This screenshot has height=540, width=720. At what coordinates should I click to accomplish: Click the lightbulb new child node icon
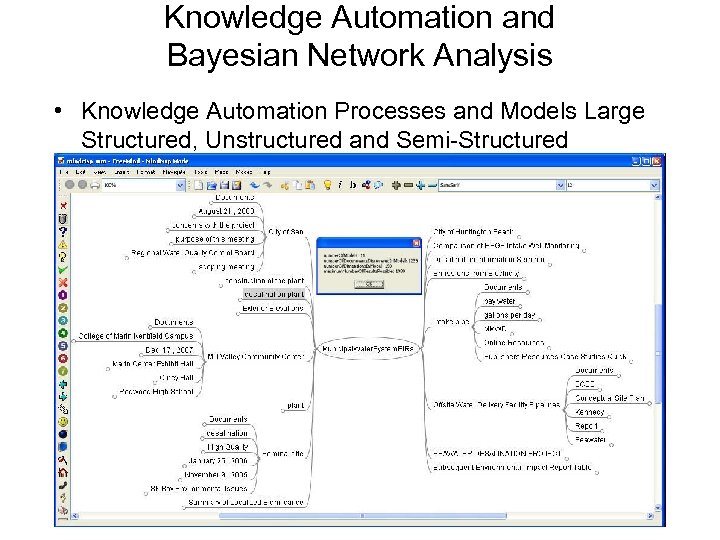coord(327,185)
